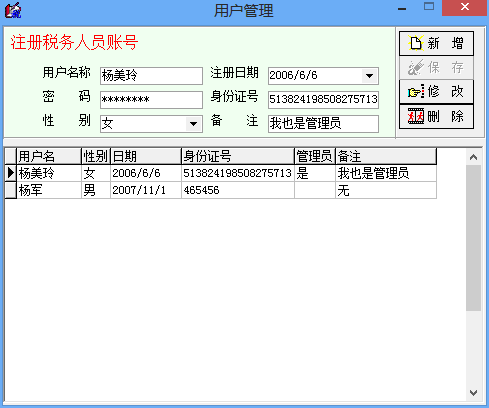
Task: Expand the 性别 gender combo box
Action: (x=193, y=124)
